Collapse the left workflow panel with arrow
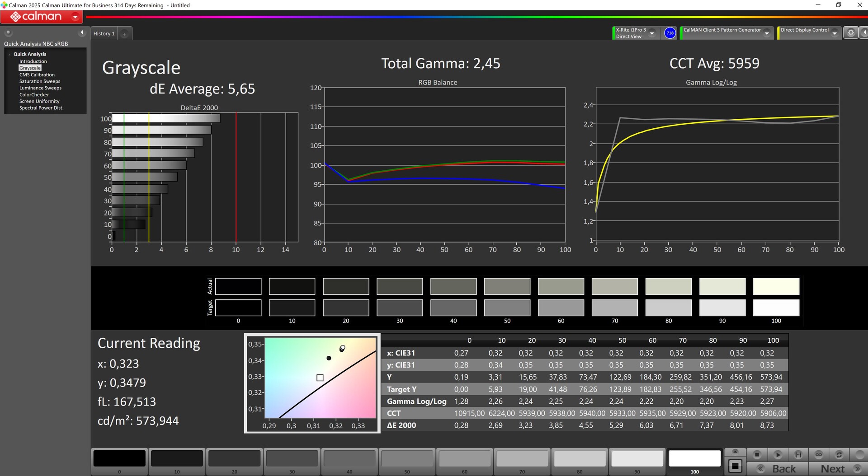 pos(82,33)
